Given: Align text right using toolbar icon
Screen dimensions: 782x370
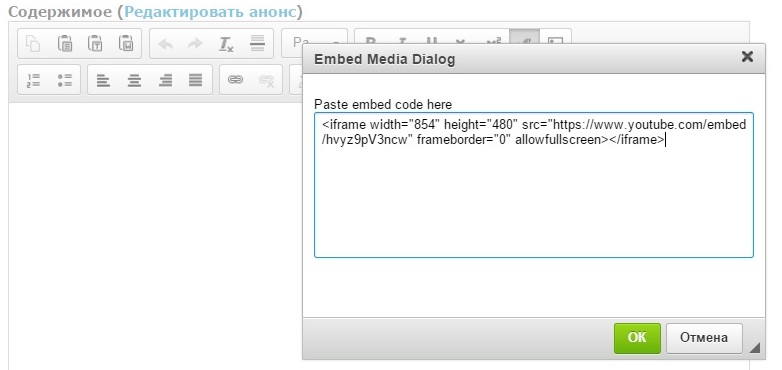Looking at the screenshot, I should (165, 80).
